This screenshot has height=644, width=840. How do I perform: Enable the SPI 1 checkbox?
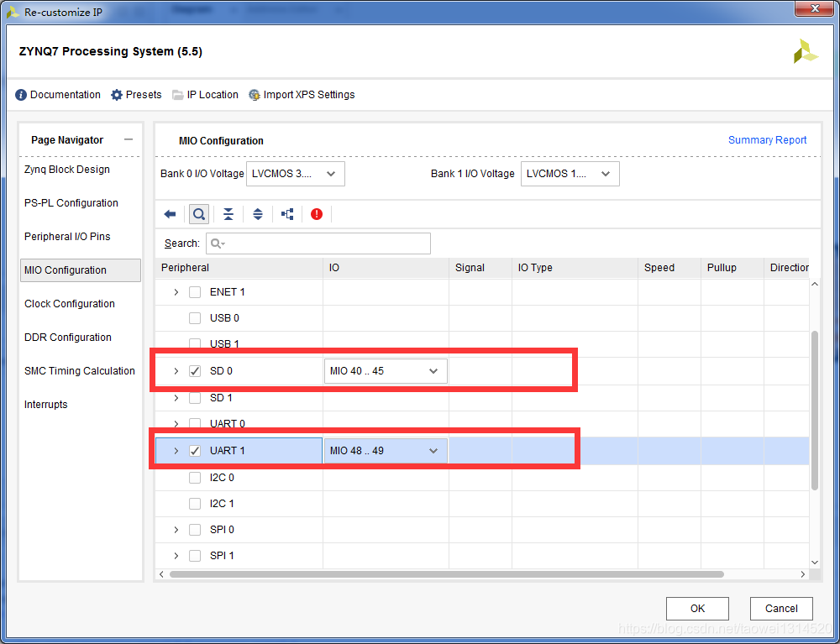point(195,556)
